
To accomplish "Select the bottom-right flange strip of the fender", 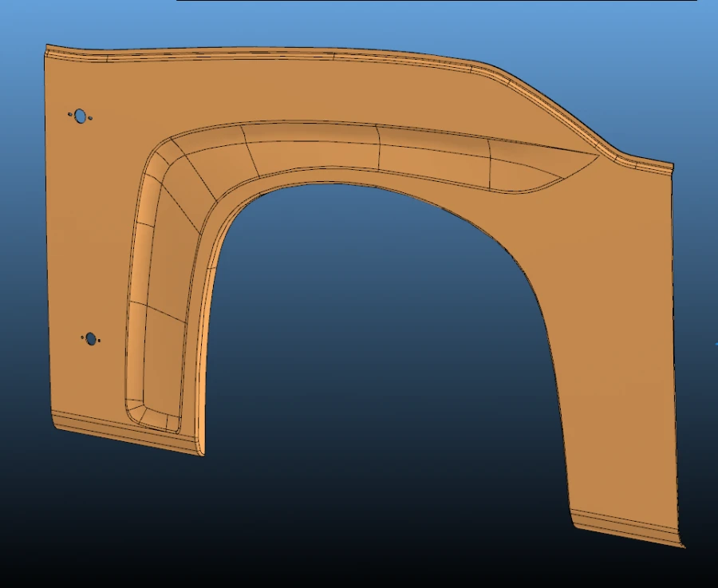I will tap(626, 528).
